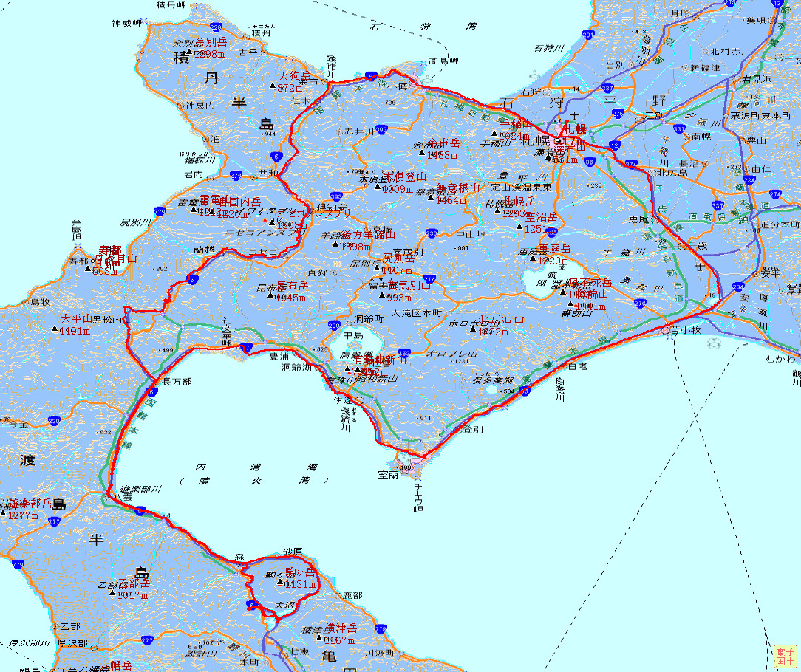Click the 空沼岳 mountain name
Viewport: 801px width, 672px height.
point(541,217)
